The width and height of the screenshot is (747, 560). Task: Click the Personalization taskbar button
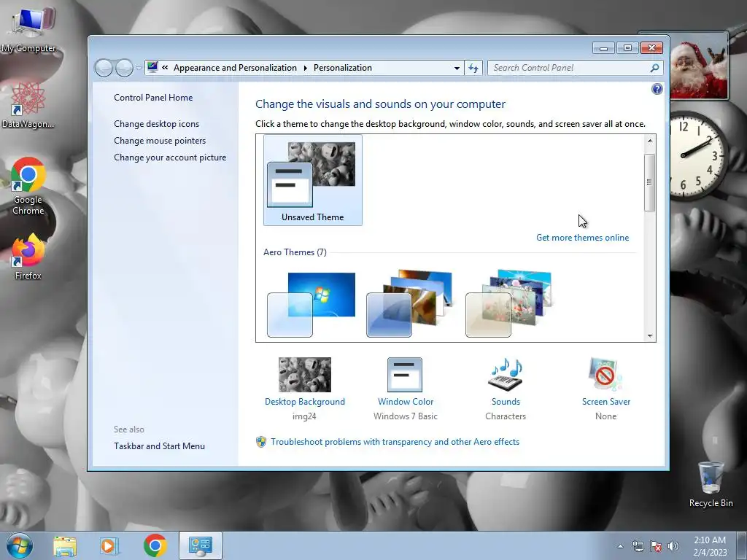tap(200, 545)
